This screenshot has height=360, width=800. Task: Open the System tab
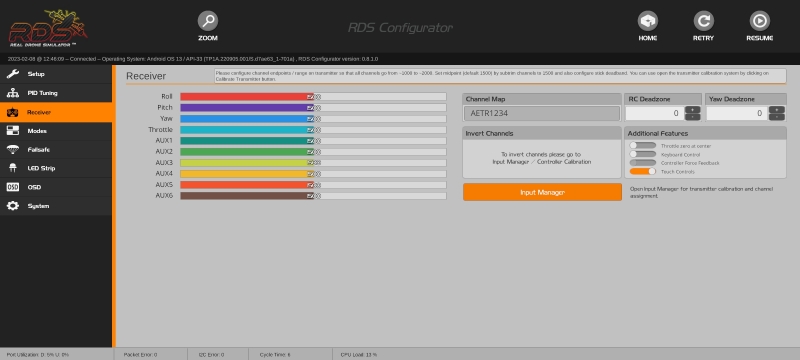pyautogui.click(x=56, y=206)
